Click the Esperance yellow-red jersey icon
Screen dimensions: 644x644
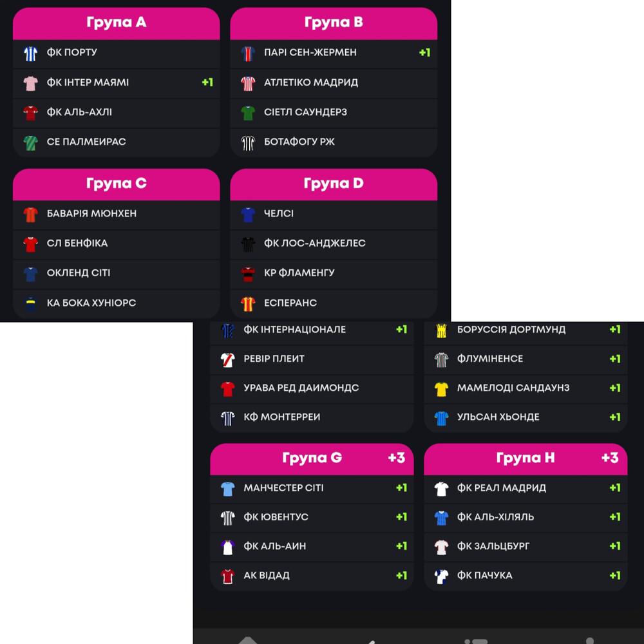248,303
